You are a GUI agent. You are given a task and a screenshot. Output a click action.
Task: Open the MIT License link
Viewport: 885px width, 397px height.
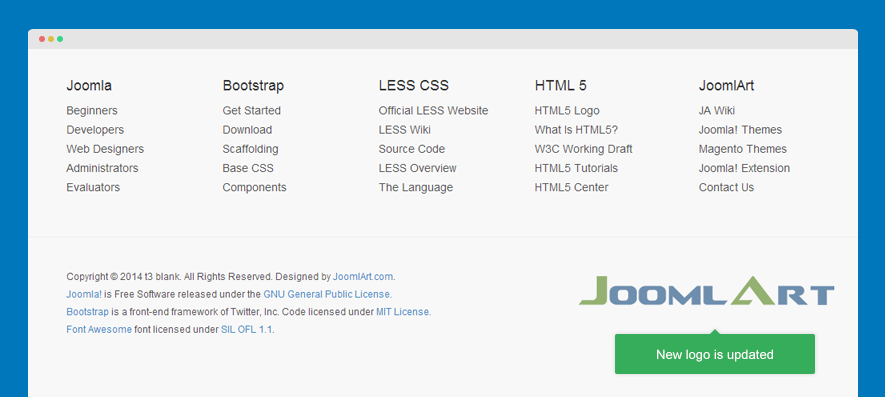click(x=402, y=312)
